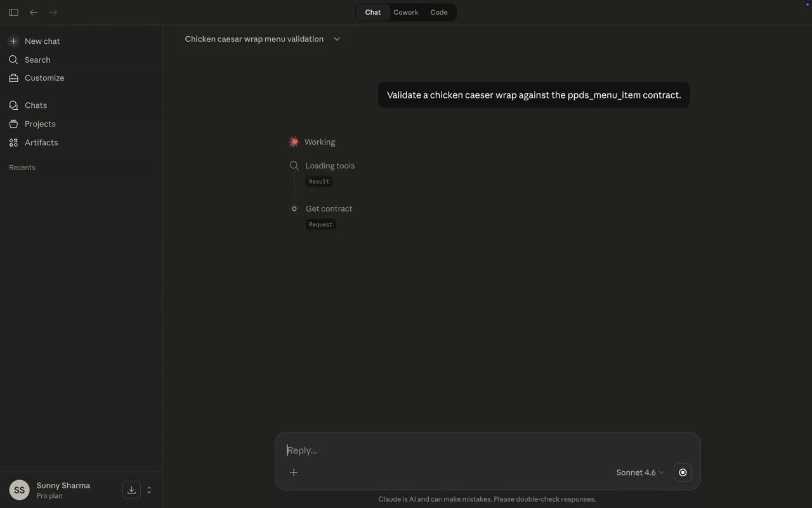Image resolution: width=812 pixels, height=508 pixels.
Task: Click the chat title Chicken caesar wrap menu validation
Action: click(x=254, y=39)
